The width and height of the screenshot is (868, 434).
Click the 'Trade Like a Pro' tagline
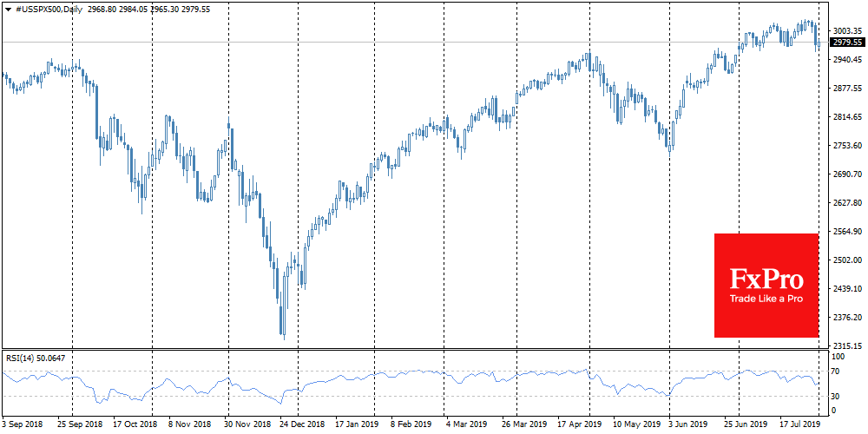point(766,299)
